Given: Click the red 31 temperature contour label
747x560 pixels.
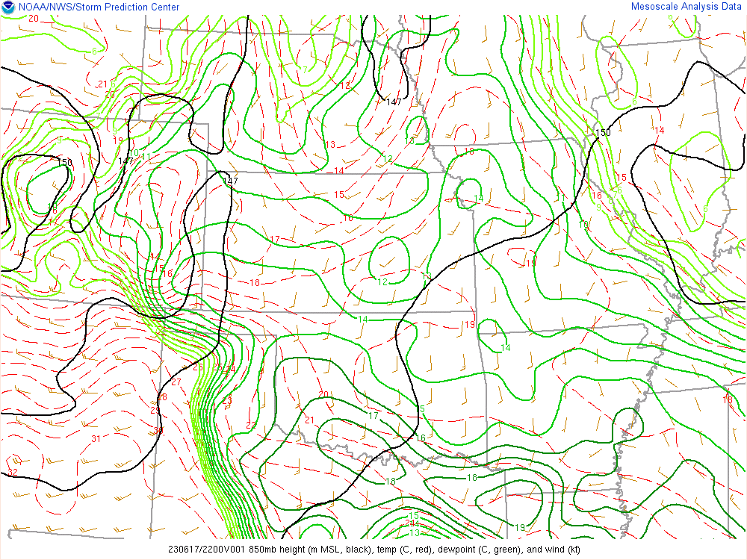Looking at the screenshot, I should click(96, 438).
